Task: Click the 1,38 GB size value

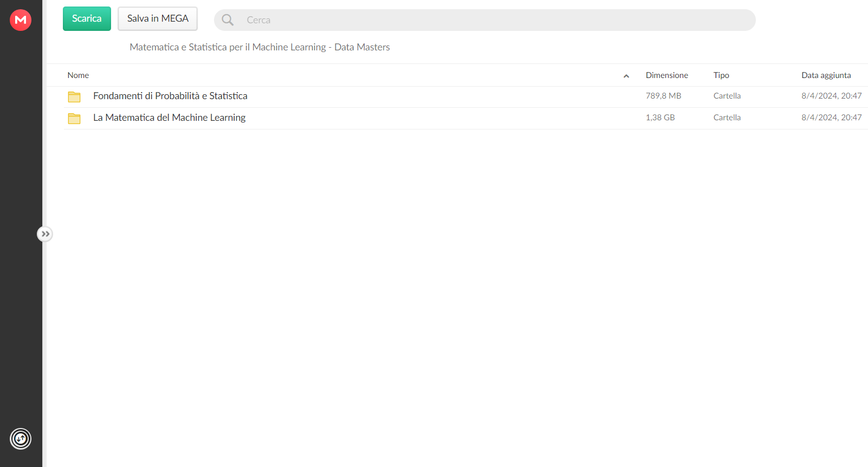Action: pos(660,118)
